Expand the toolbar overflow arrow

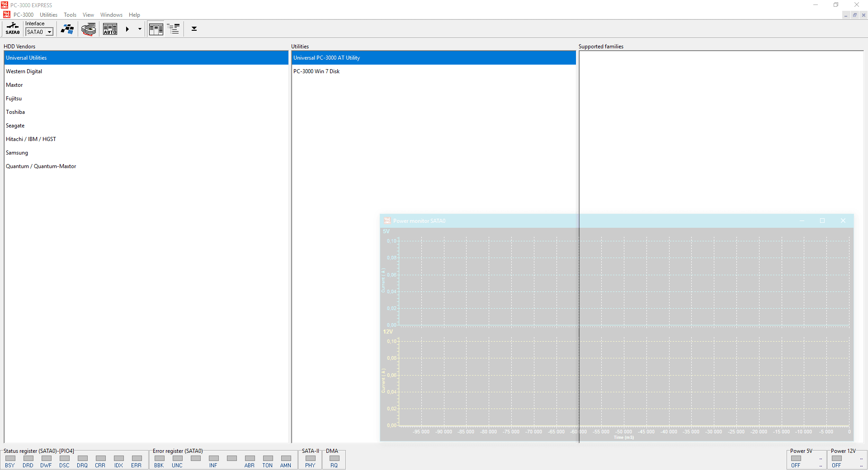click(x=194, y=29)
